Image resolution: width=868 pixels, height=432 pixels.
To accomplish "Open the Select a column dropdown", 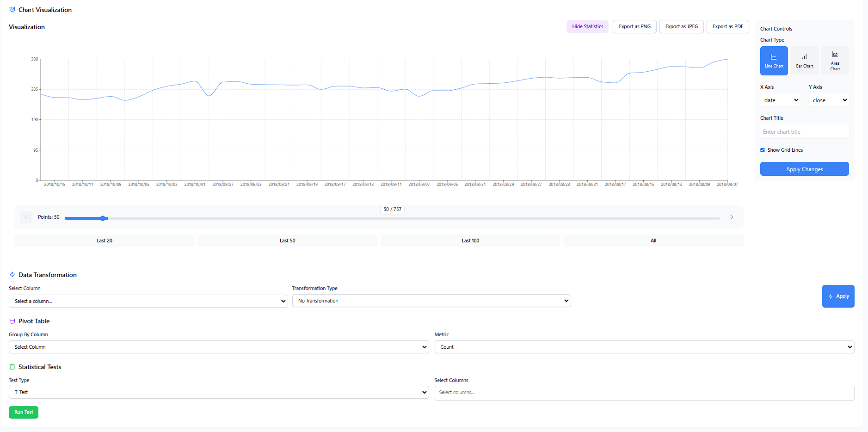I will tap(148, 301).
